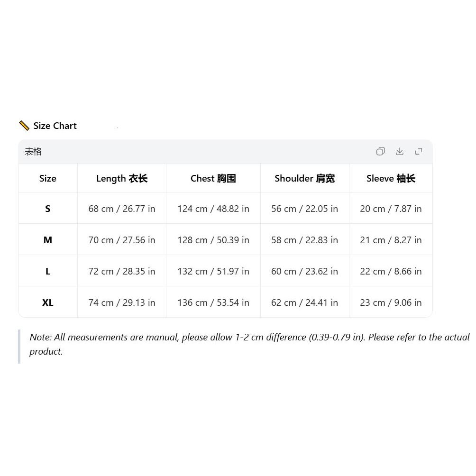Select the XL size row label
Screen dimensions: 476x476
(x=48, y=302)
